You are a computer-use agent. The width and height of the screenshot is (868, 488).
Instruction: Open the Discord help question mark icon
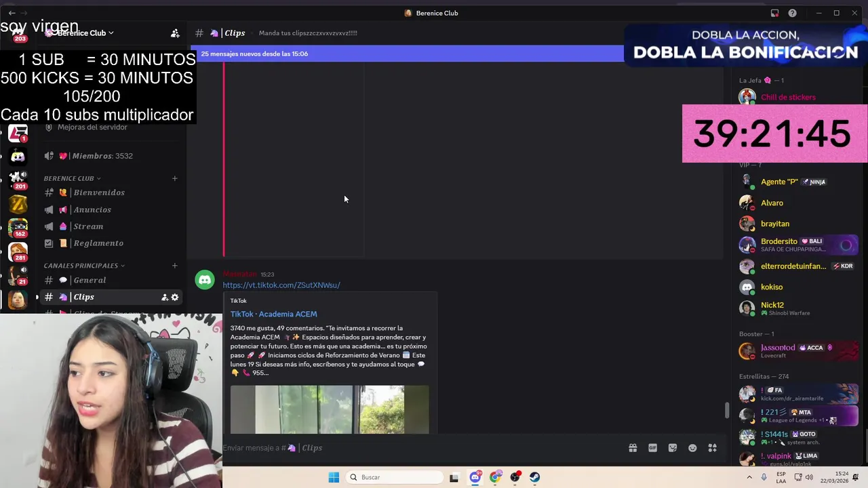coord(792,13)
